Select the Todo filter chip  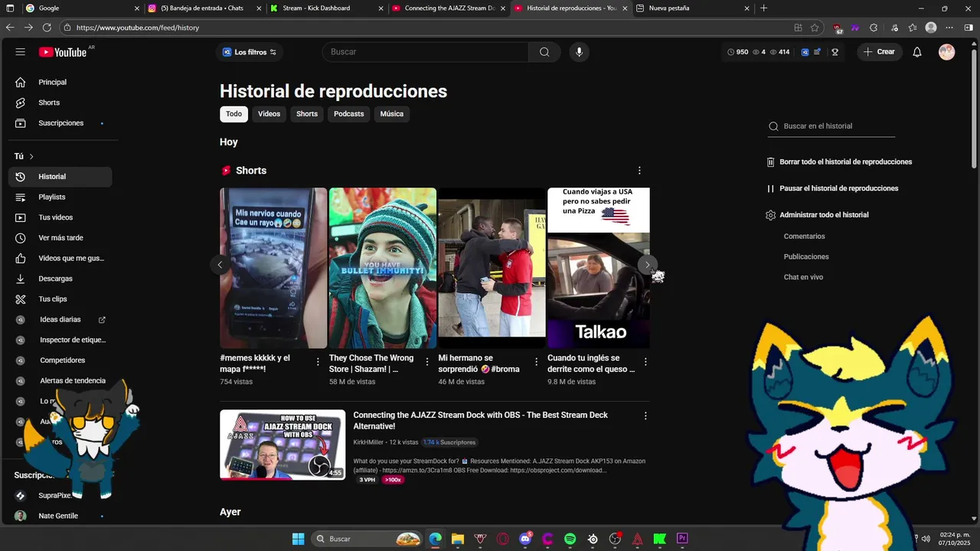[234, 114]
